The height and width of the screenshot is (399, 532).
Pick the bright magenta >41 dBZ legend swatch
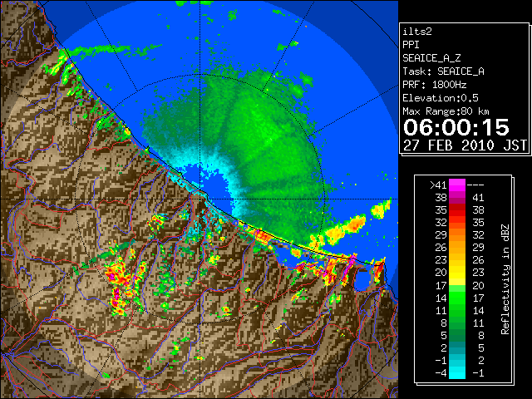coord(457,185)
